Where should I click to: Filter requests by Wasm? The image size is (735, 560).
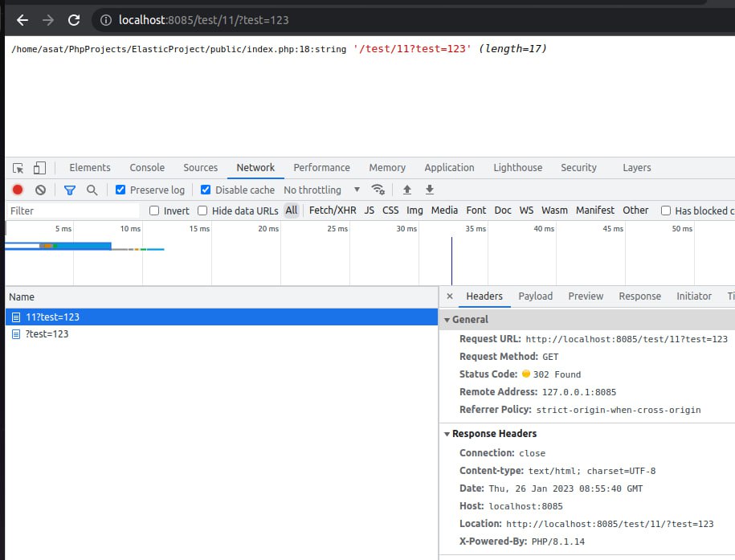[x=554, y=211]
